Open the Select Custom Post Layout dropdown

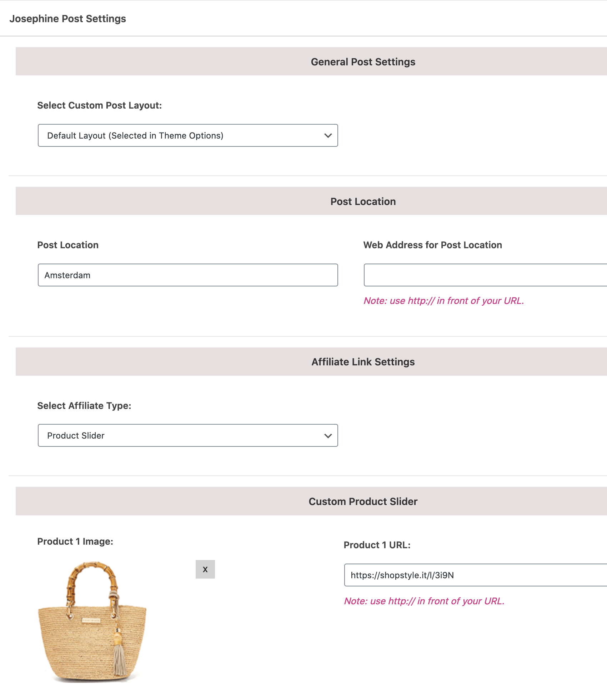188,135
